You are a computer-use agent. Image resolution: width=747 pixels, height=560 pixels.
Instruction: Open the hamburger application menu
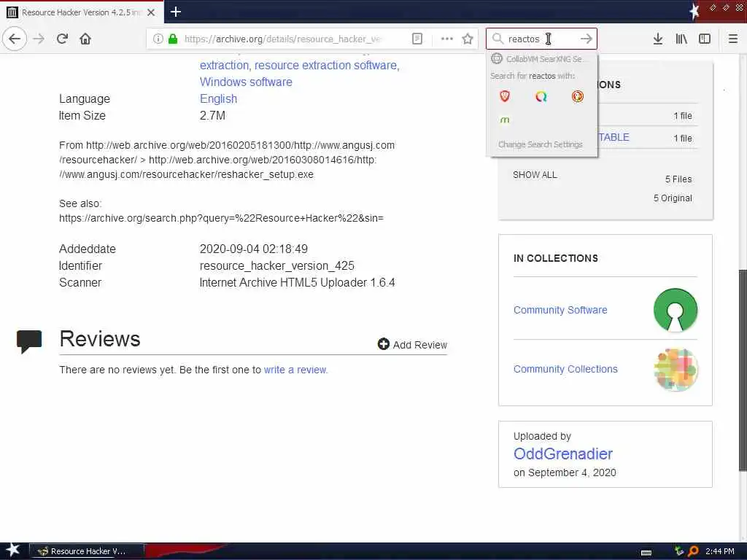click(733, 39)
